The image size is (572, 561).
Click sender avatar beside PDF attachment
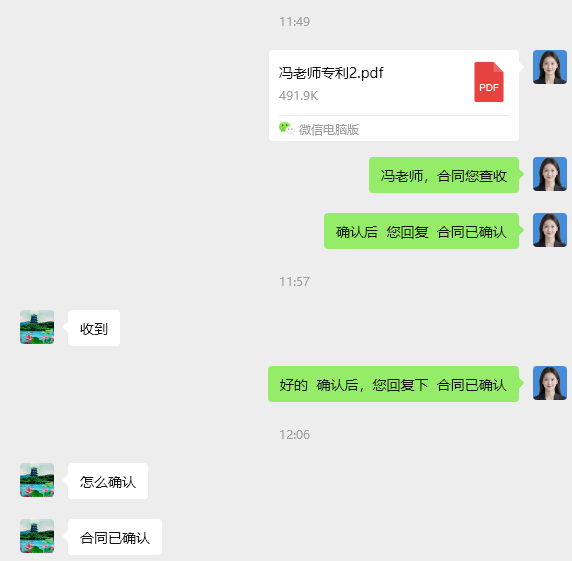(550, 67)
